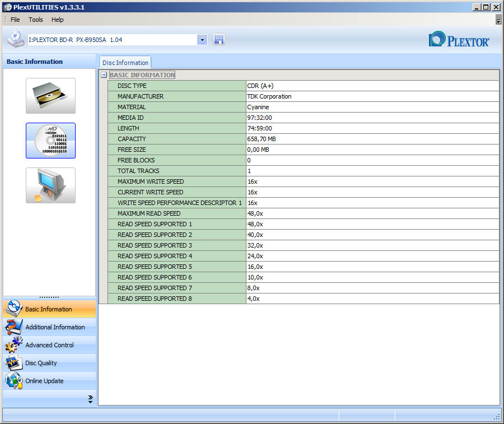Select the READ SPEED SUPPORTED 6 row
This screenshot has height=424, width=504.
[177, 277]
